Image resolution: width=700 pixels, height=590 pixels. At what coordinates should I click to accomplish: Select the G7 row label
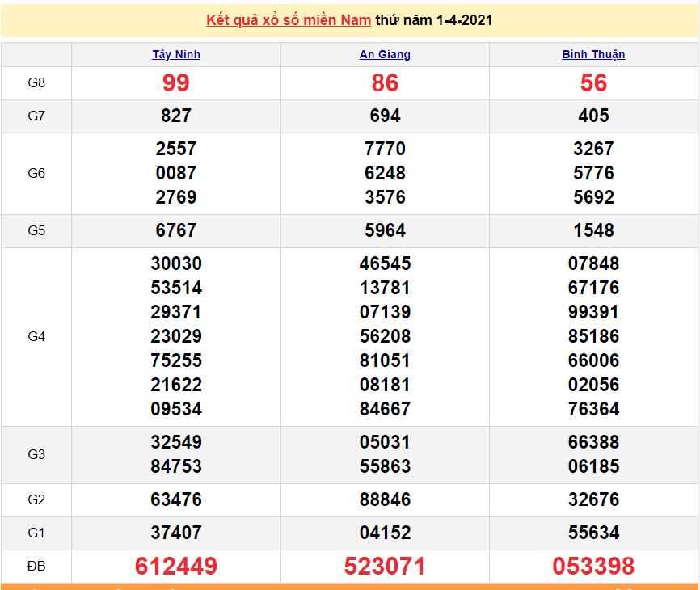[36, 116]
